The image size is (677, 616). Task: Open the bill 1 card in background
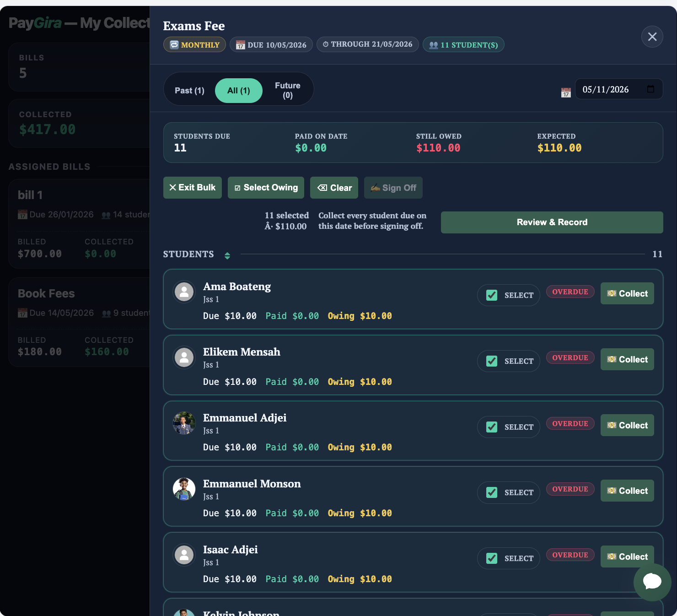[79, 223]
